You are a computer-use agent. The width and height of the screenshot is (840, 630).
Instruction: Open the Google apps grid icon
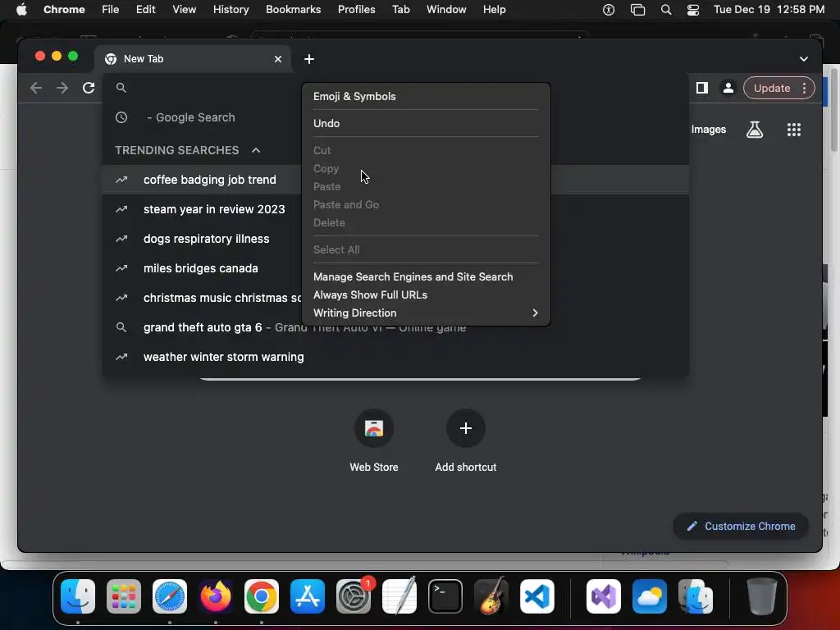click(794, 129)
